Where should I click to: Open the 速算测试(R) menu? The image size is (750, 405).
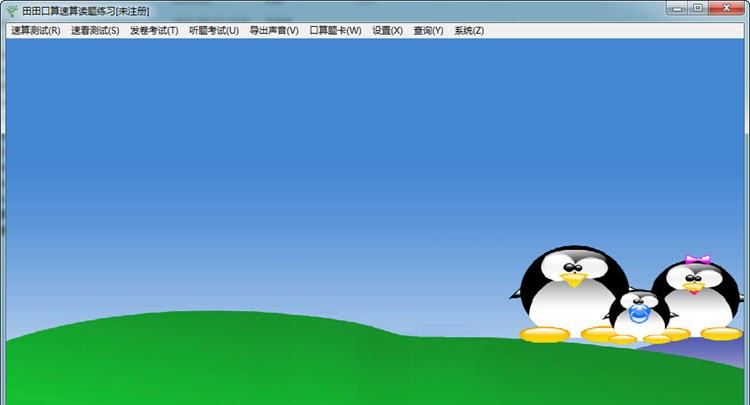[36, 31]
